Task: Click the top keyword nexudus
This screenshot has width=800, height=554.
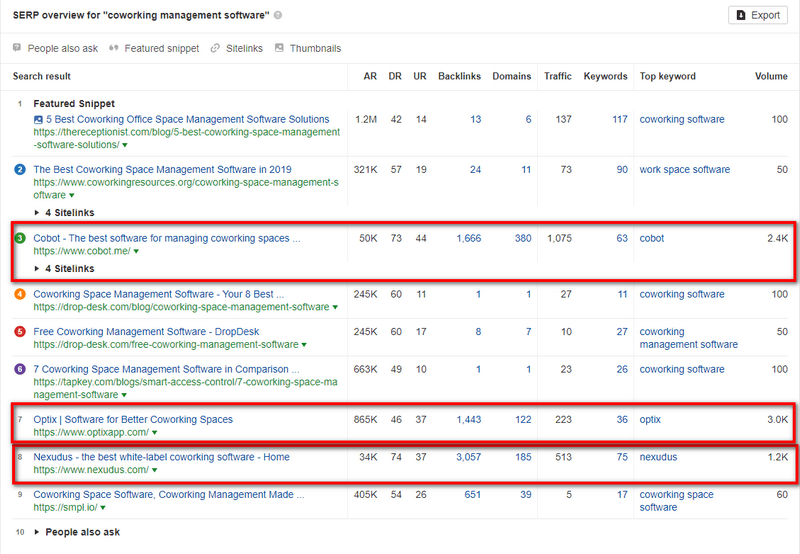Action: [x=658, y=457]
